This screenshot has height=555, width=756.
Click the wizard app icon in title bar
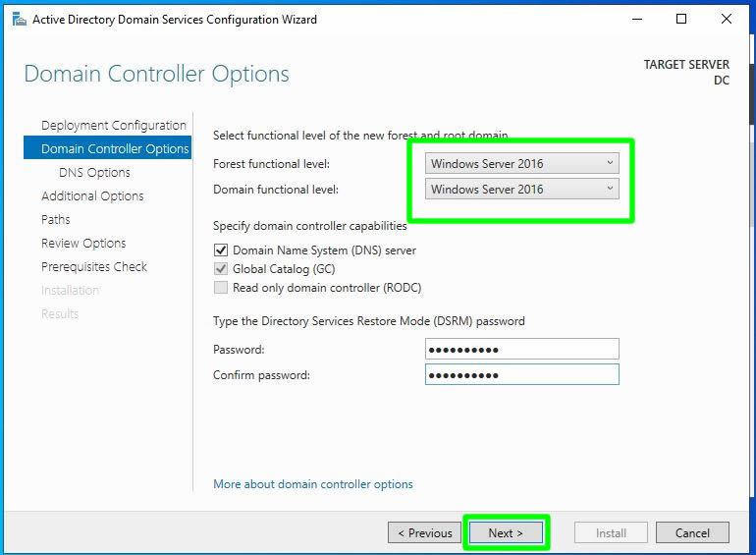click(x=19, y=19)
